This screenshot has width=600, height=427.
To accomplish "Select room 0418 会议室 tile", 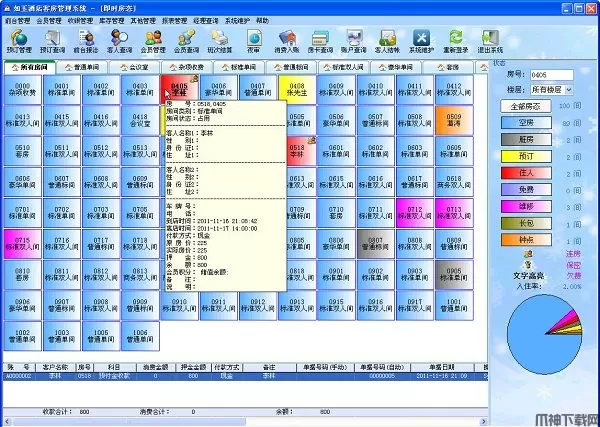I will click(x=140, y=121).
